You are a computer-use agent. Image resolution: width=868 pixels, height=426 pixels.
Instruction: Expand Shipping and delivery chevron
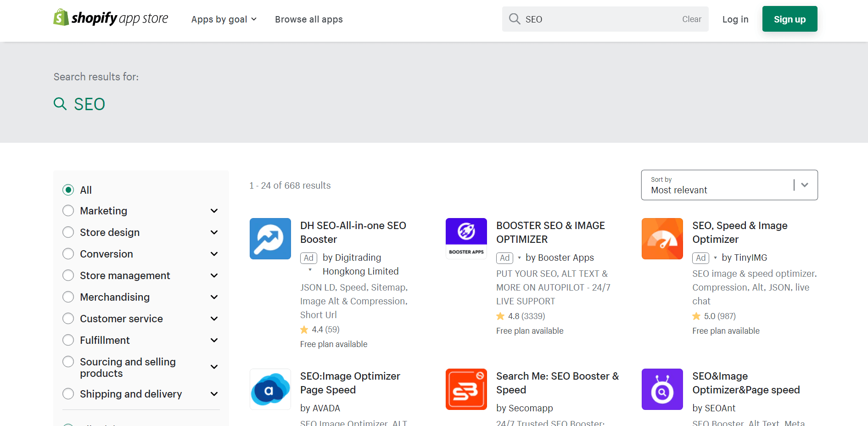pos(214,394)
